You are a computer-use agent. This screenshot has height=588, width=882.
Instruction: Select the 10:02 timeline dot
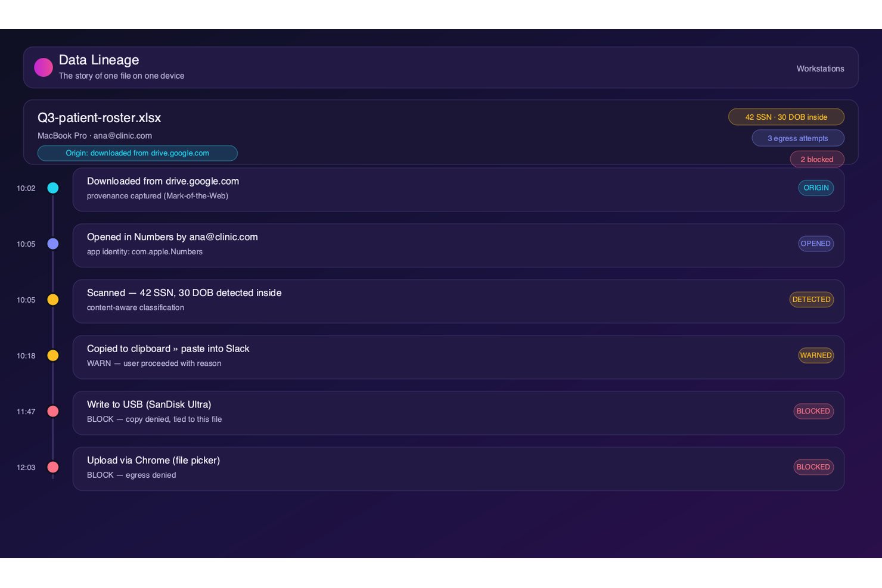click(x=53, y=188)
